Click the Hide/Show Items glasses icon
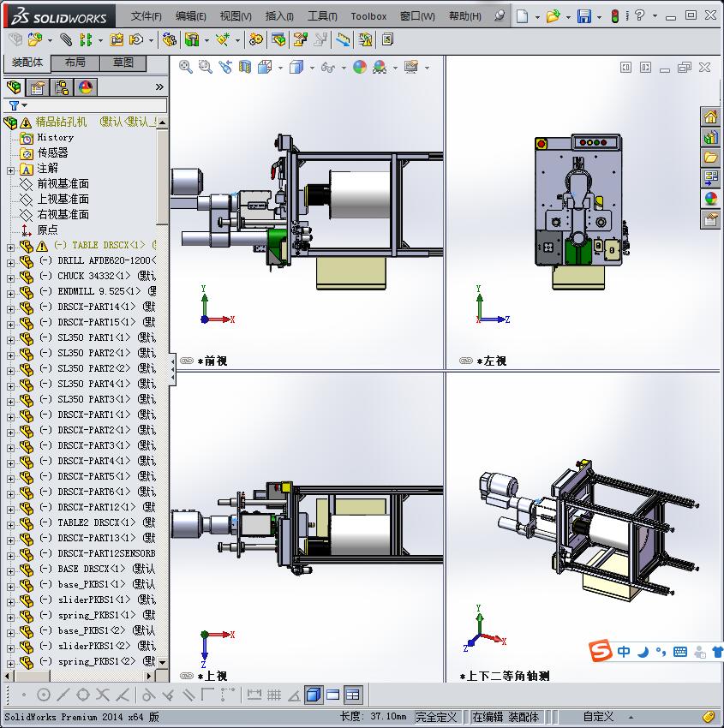This screenshot has width=724, height=728. click(x=328, y=68)
